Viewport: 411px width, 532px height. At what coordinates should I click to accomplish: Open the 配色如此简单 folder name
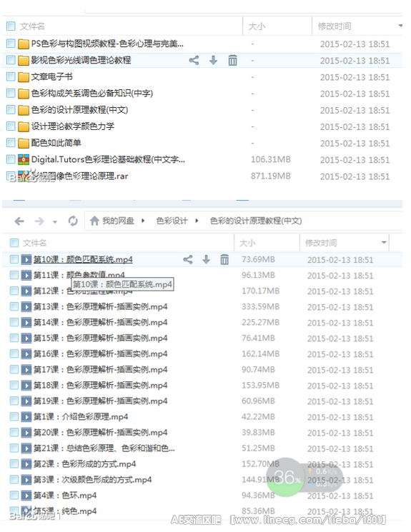pyautogui.click(x=56, y=143)
